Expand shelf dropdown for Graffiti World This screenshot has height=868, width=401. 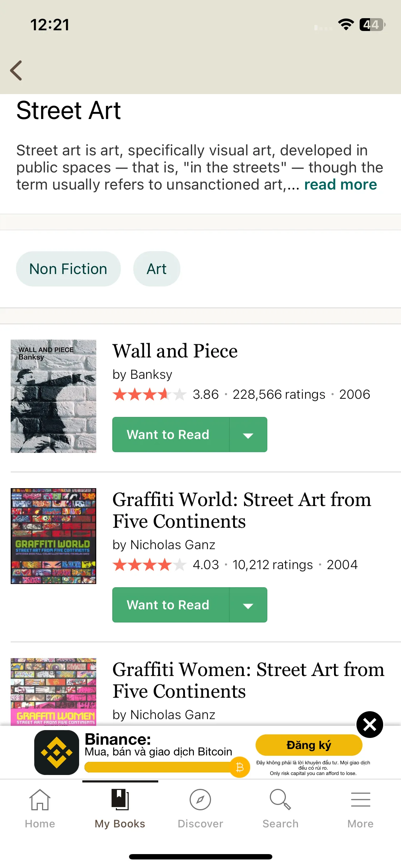point(248,605)
